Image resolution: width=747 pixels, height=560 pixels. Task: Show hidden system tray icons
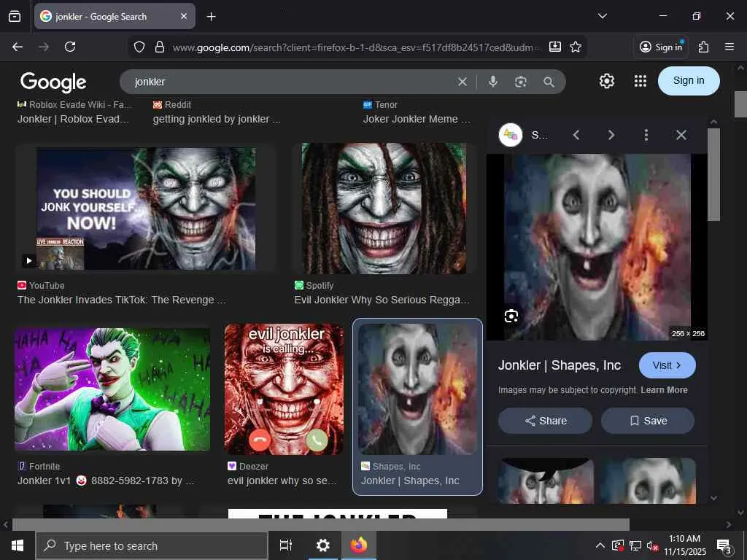[600, 545]
